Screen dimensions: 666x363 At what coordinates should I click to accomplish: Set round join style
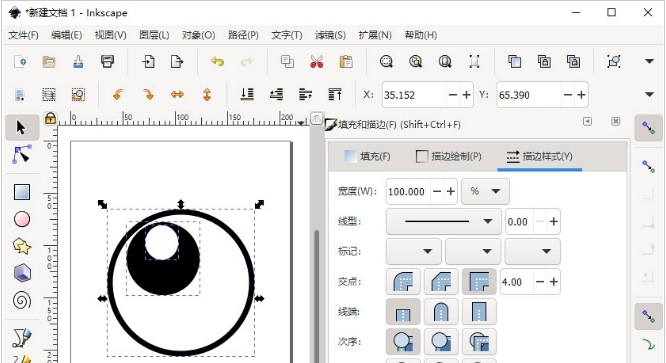coord(403,281)
